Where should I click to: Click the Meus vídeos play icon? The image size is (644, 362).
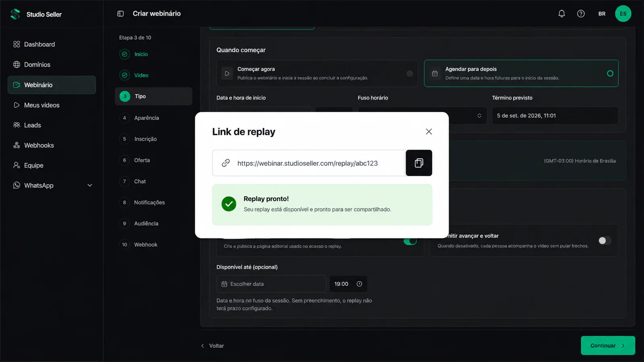click(x=17, y=105)
